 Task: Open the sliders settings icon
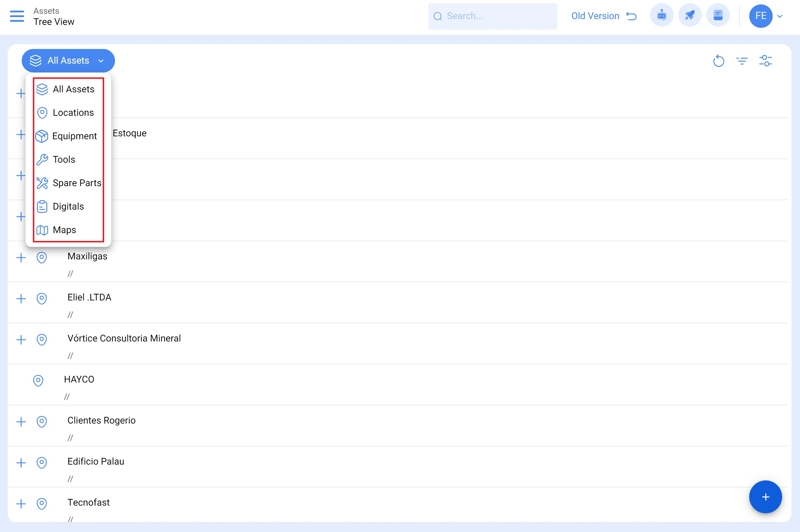pos(765,61)
